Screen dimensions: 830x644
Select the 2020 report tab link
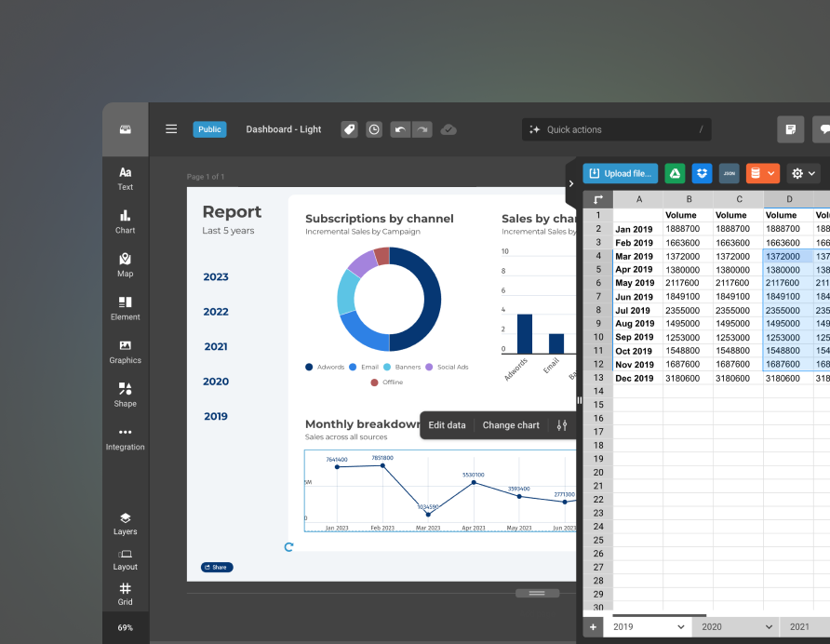click(216, 382)
